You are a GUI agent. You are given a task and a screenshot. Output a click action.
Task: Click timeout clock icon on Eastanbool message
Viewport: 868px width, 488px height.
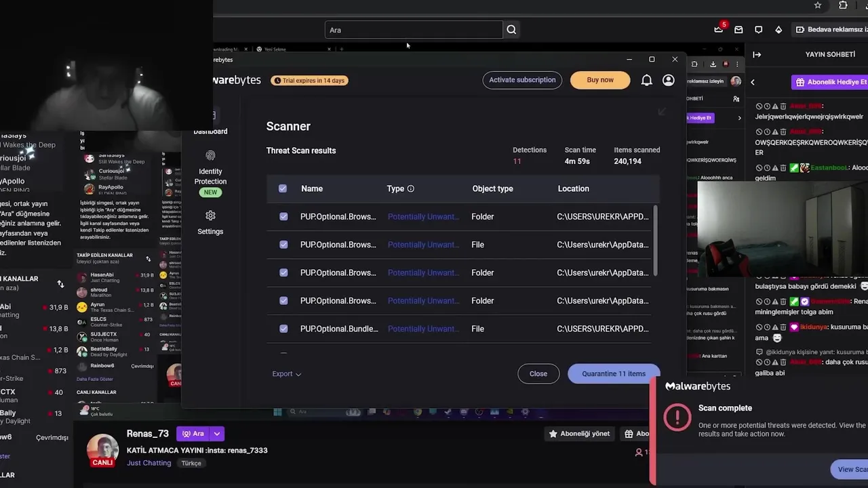coord(767,167)
